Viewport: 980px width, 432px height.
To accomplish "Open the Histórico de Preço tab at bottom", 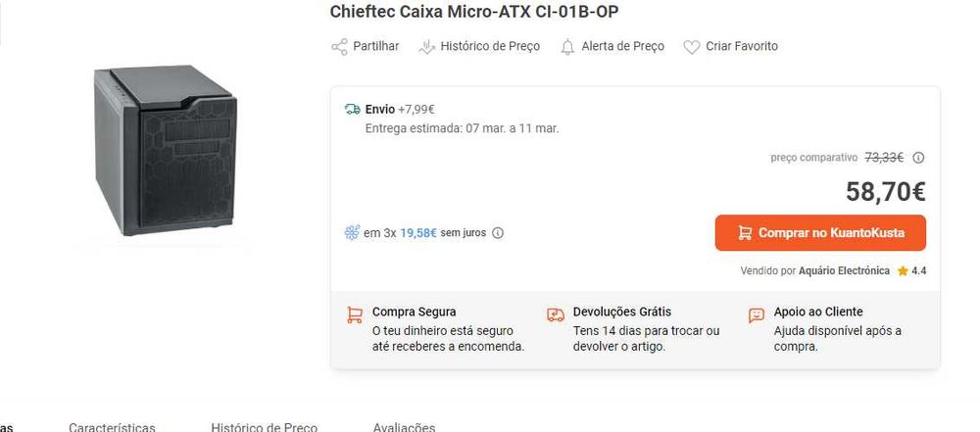I will (264, 427).
